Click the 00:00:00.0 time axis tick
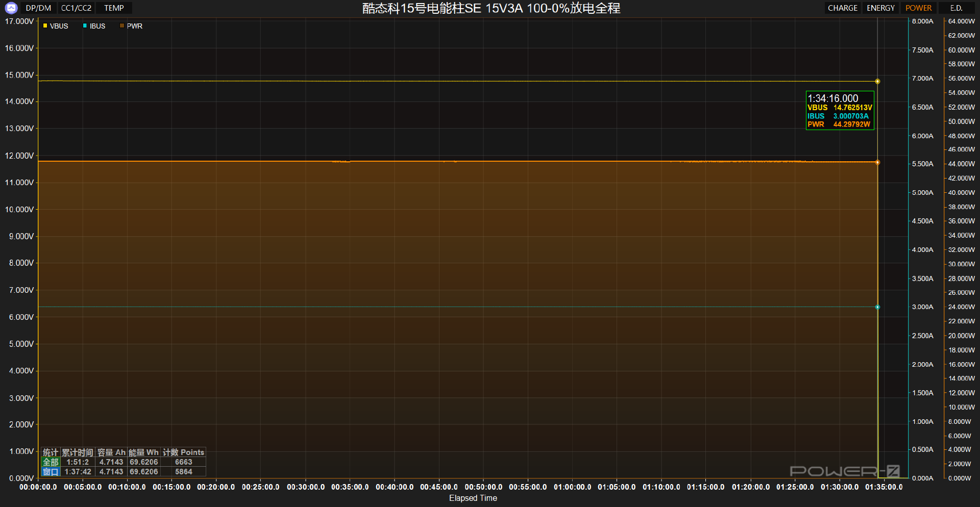The image size is (980, 507). [38, 487]
